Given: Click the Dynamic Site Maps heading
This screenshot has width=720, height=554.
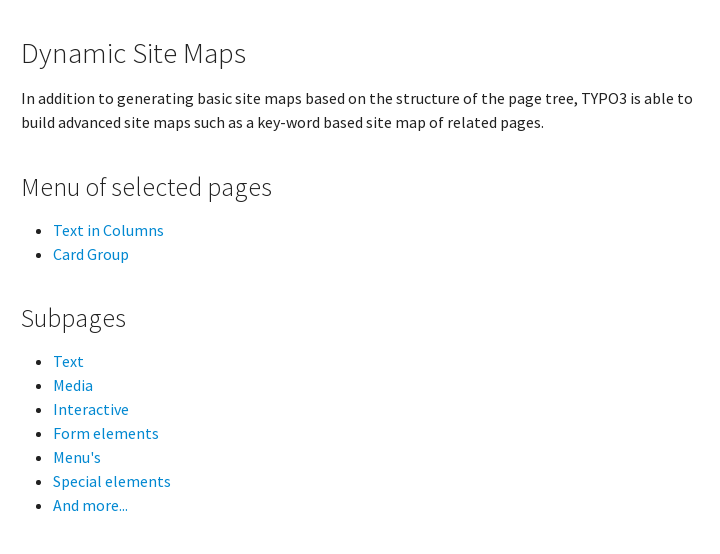Looking at the screenshot, I should tap(133, 54).
